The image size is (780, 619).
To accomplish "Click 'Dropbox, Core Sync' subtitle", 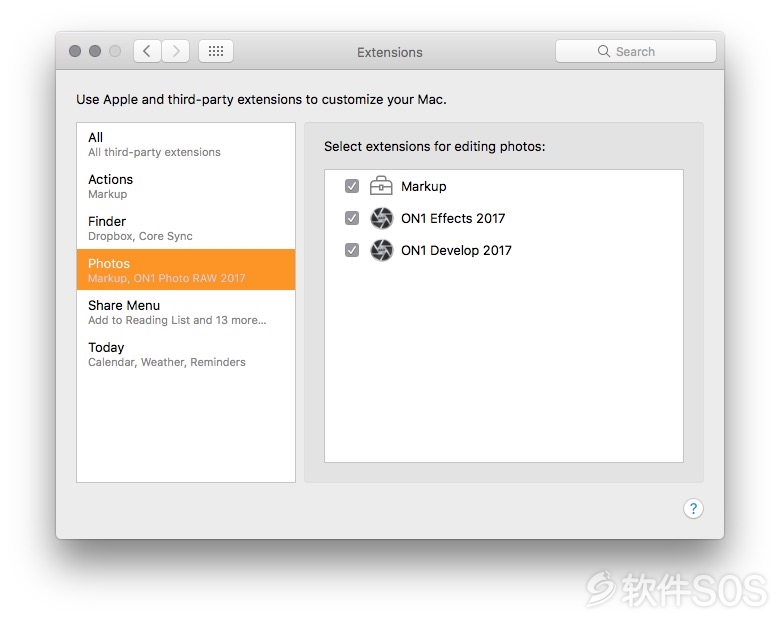I will tap(140, 236).
